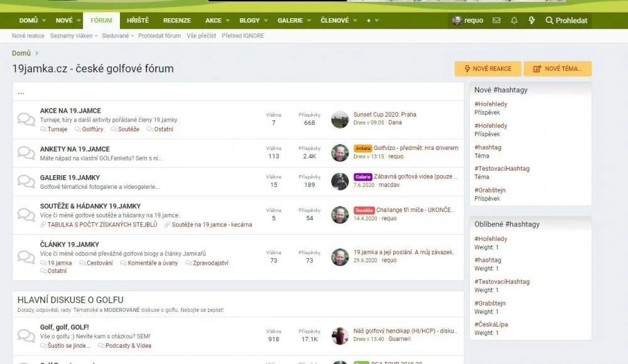Open Přehled IGNORE link
Viewport: 628px width, 364px height.
(x=242, y=36)
